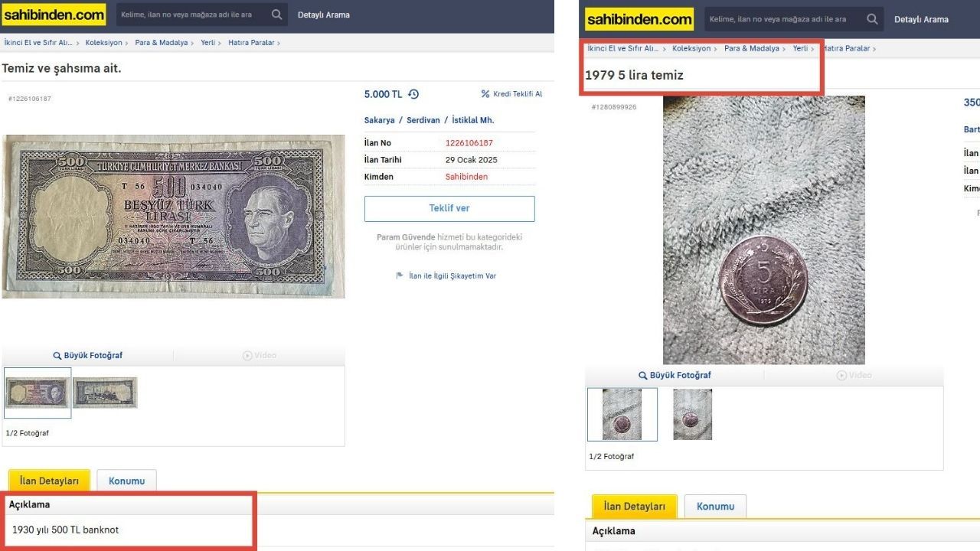980x551 pixels.
Task: Click the search magnifier icon in right header
Action: click(872, 19)
